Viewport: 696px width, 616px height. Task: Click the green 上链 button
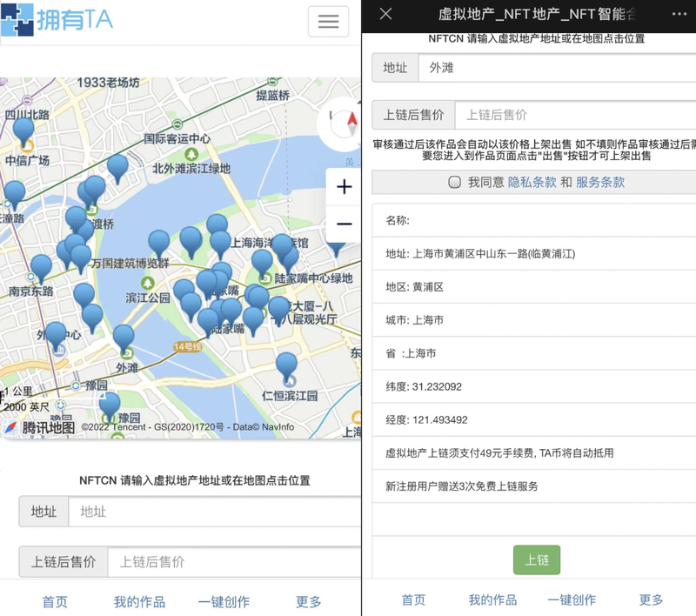click(537, 559)
